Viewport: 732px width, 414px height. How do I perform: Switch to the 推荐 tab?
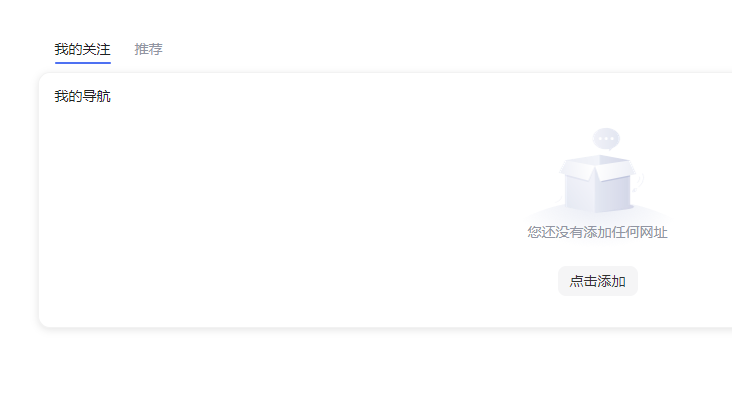tap(148, 49)
